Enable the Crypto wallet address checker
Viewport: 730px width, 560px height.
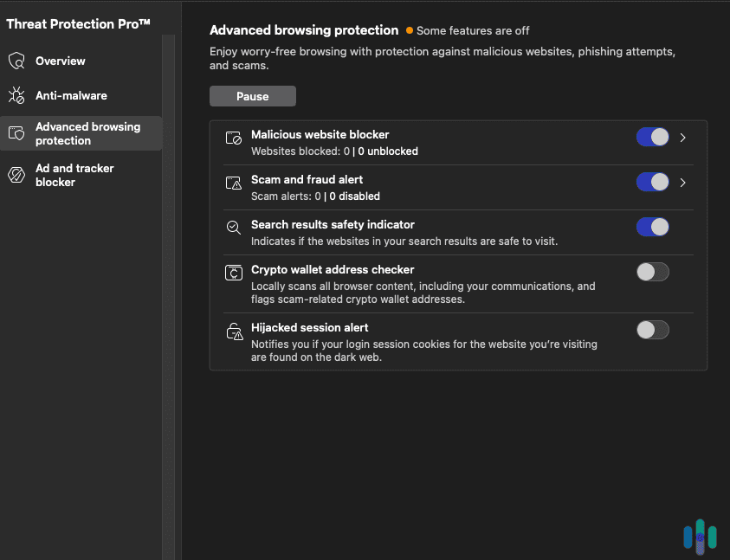pyautogui.click(x=652, y=272)
